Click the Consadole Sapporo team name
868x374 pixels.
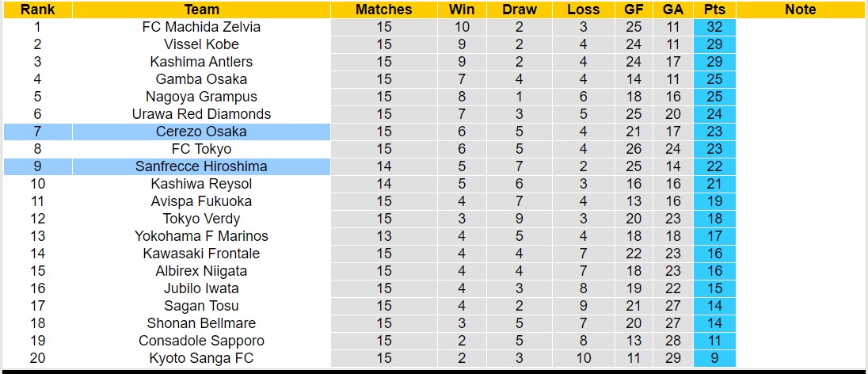pos(201,341)
